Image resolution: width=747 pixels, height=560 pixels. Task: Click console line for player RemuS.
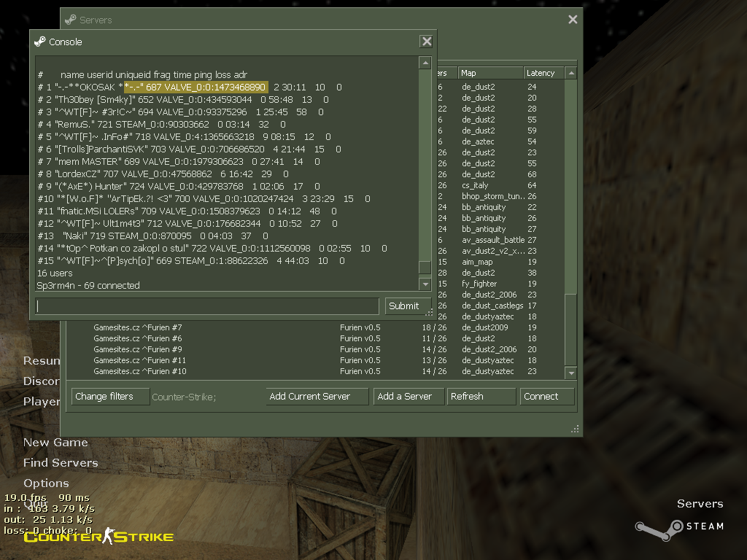[162, 124]
